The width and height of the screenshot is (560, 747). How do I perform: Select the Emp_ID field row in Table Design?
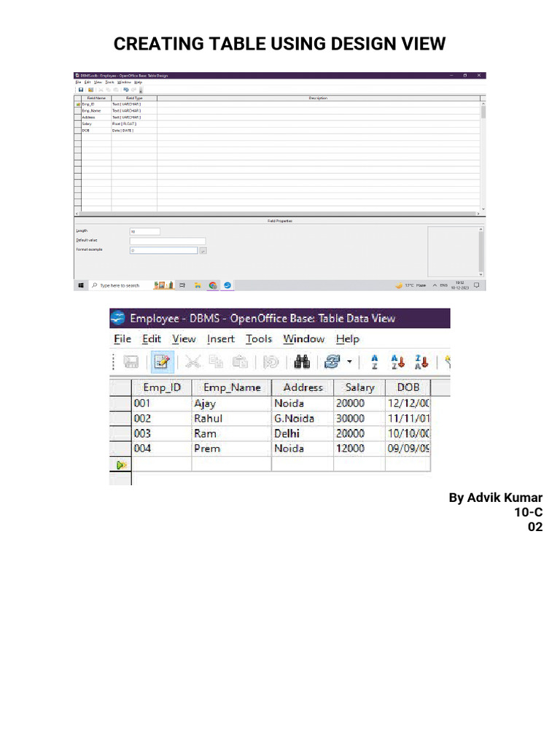tap(277, 104)
